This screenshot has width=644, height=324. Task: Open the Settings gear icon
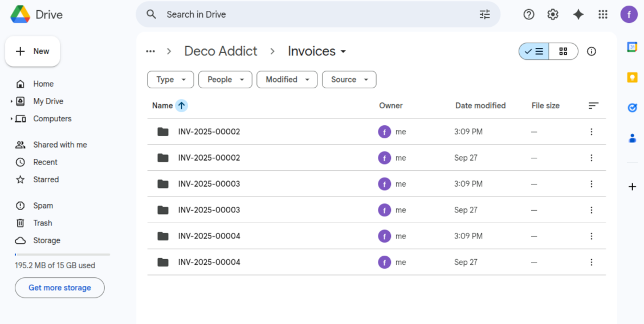[x=553, y=15]
